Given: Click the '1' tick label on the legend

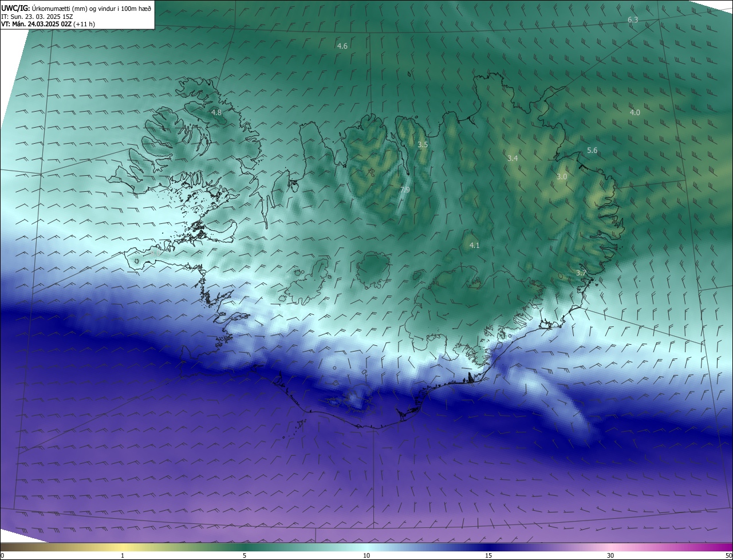Looking at the screenshot, I should (x=123, y=555).
